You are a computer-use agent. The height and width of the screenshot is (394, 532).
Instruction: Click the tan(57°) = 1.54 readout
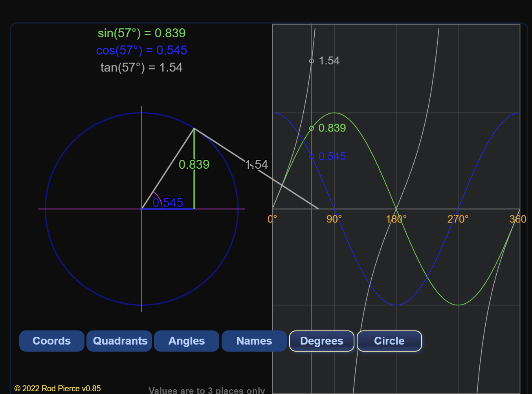click(141, 67)
